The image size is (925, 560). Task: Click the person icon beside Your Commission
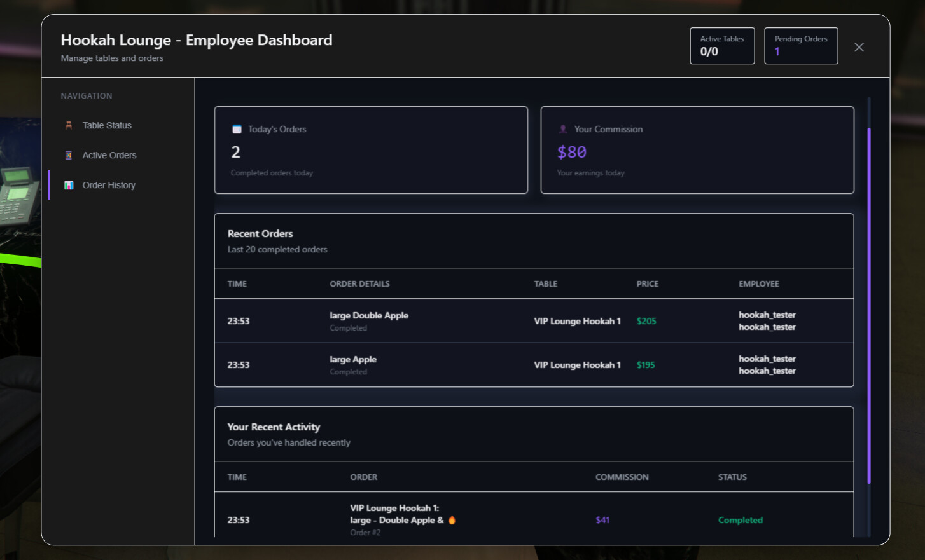(563, 129)
